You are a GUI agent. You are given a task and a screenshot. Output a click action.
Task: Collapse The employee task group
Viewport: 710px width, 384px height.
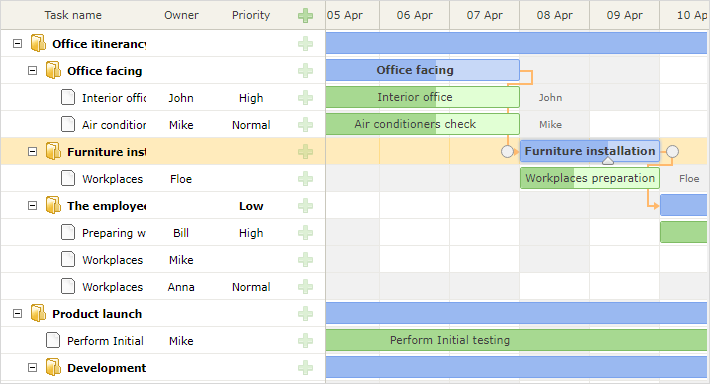tap(32, 206)
